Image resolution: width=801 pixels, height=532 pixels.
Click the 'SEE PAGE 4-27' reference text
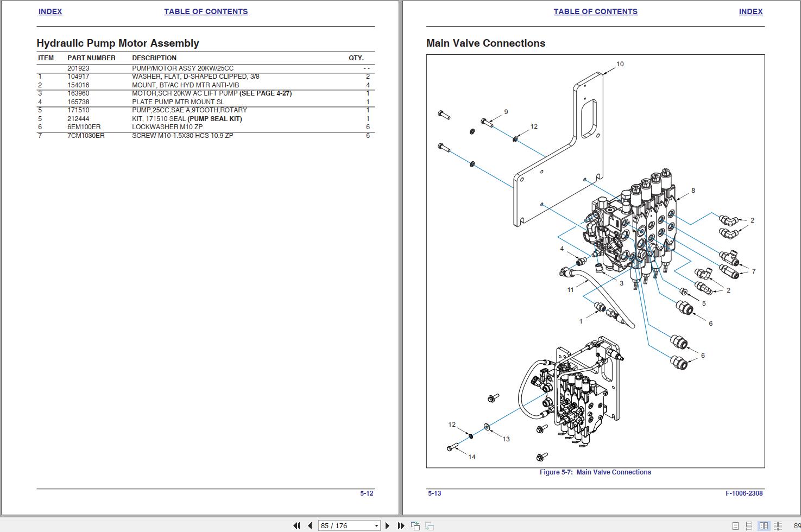click(x=266, y=93)
